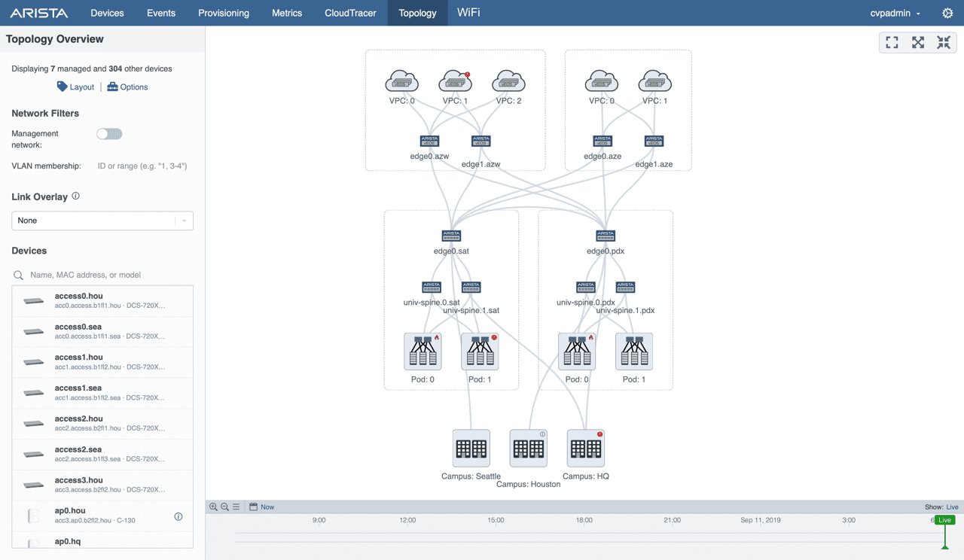Open the CloudVision settings gear
The height and width of the screenshot is (560, 964).
click(x=947, y=13)
